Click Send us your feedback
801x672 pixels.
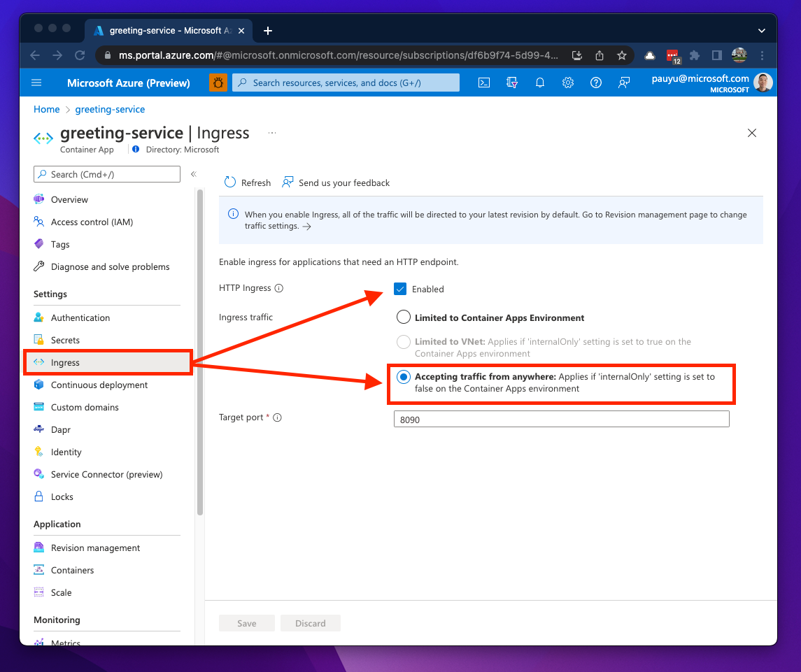pos(336,183)
